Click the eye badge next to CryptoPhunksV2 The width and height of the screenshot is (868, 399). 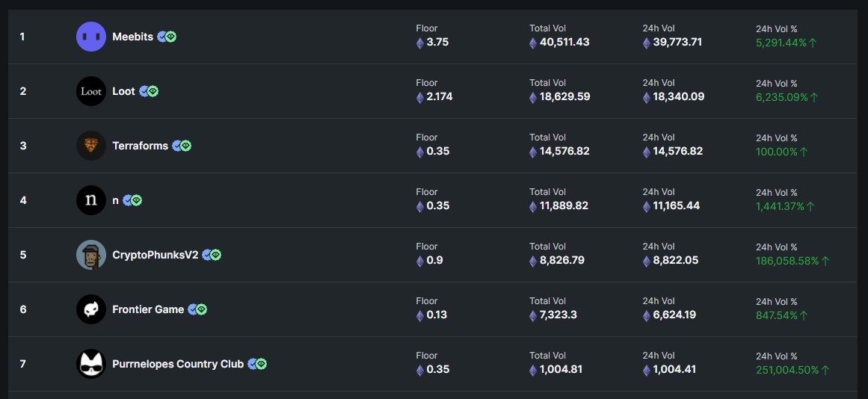216,255
